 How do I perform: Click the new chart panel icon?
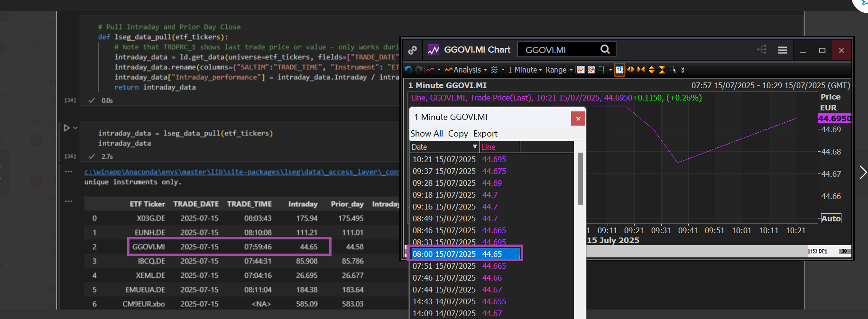pos(581,70)
